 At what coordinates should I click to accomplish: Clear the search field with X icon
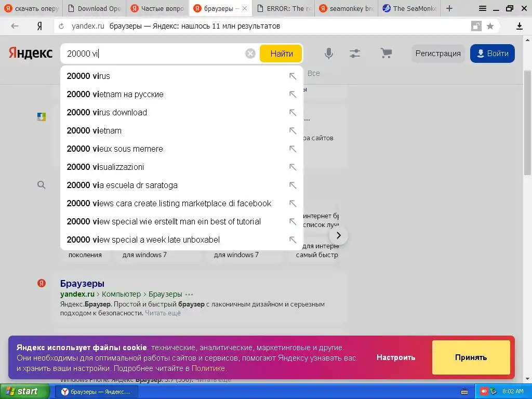click(250, 54)
